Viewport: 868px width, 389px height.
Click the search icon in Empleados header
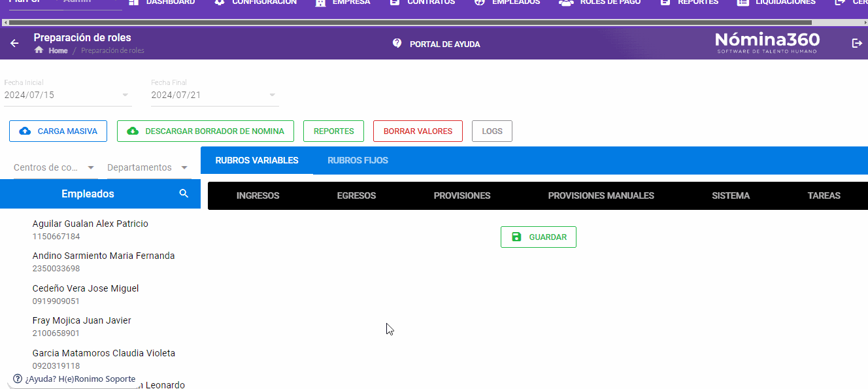184,194
